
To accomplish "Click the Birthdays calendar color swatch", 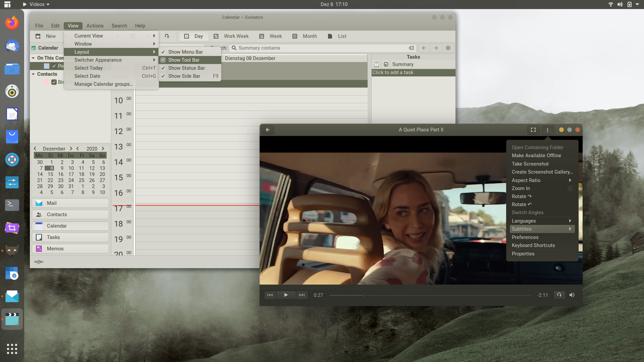I will coord(47,82).
